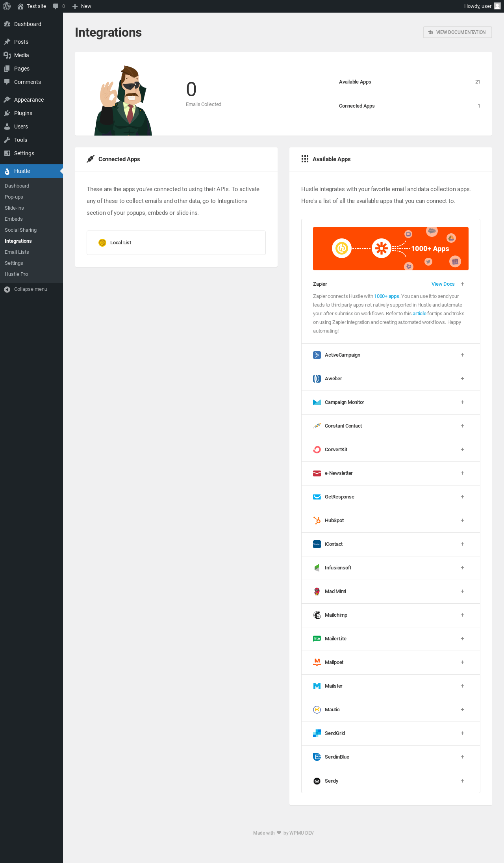Click the MailerLite app icon
504x863 pixels.
pos(317,639)
